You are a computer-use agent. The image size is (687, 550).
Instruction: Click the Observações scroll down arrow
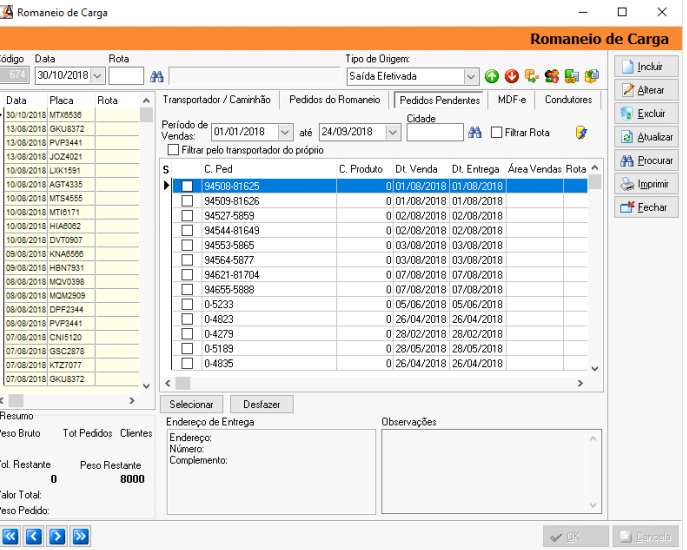point(593,505)
